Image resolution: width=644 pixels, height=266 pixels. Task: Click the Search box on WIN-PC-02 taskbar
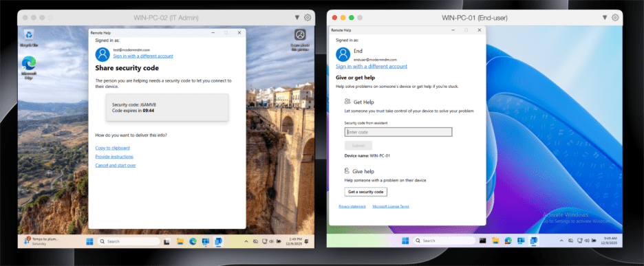tap(128, 241)
